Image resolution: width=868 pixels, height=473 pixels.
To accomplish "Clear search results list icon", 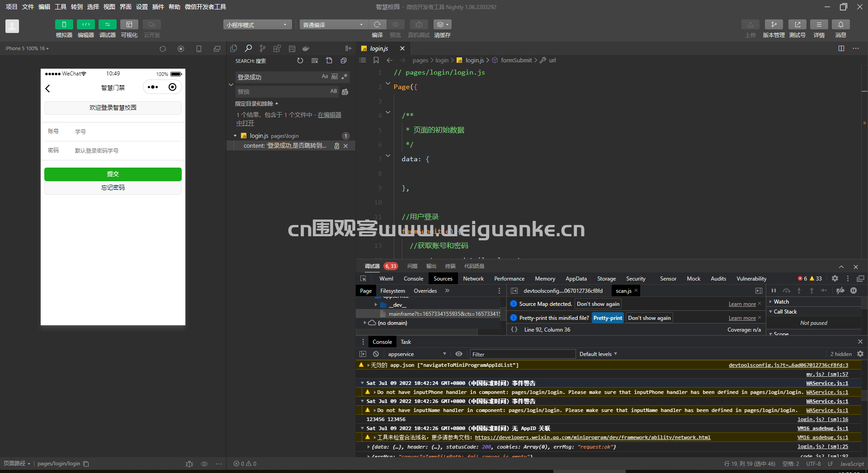I will tap(315, 61).
